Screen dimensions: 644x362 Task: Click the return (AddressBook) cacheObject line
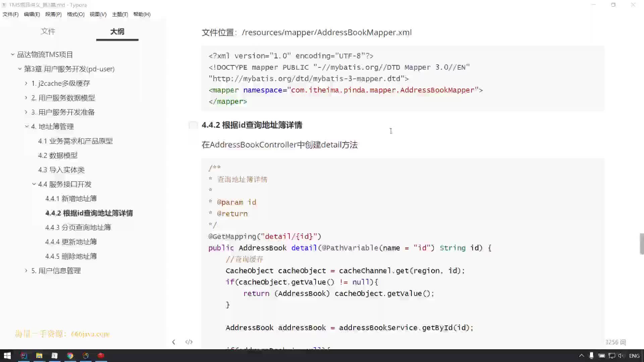(x=339, y=293)
